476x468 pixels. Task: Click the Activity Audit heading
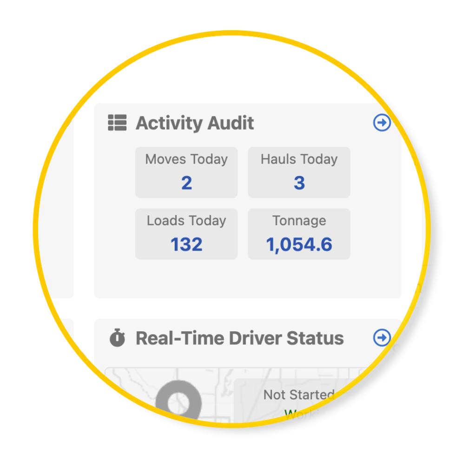pyautogui.click(x=195, y=123)
